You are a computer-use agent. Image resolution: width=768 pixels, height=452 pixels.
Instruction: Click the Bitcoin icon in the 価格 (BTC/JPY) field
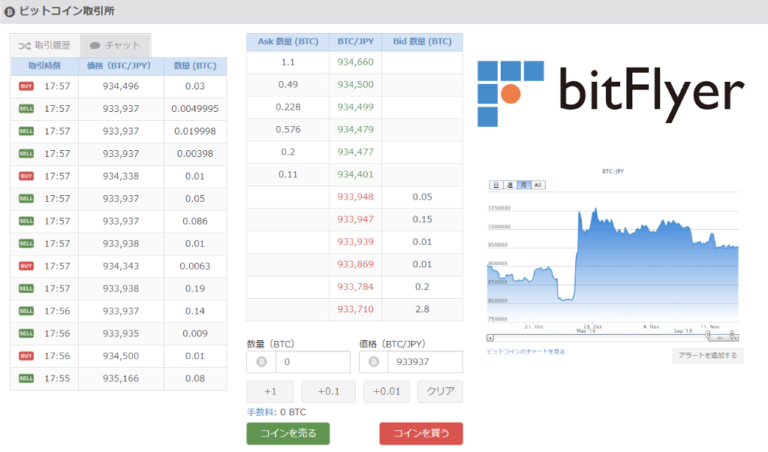[x=374, y=362]
